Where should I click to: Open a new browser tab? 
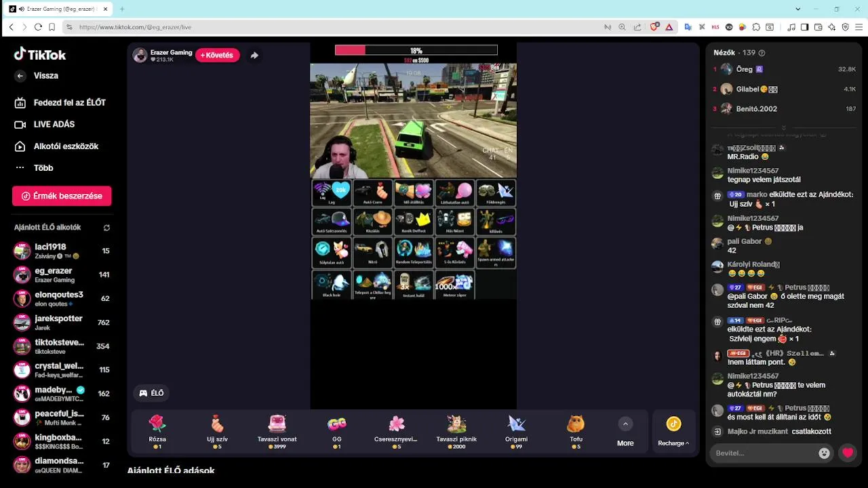[122, 9]
